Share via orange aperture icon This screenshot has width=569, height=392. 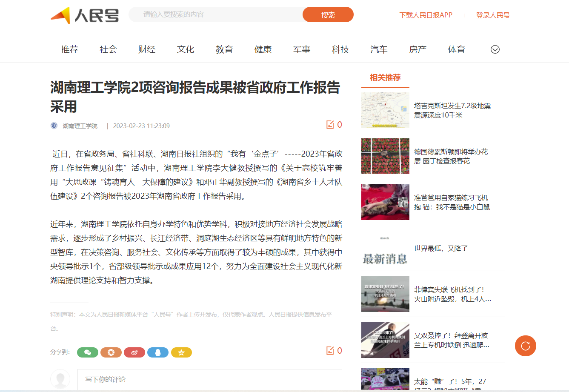tap(111, 352)
